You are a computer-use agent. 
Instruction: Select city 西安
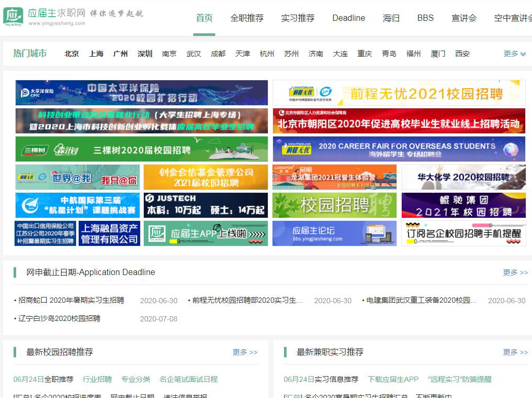click(463, 54)
